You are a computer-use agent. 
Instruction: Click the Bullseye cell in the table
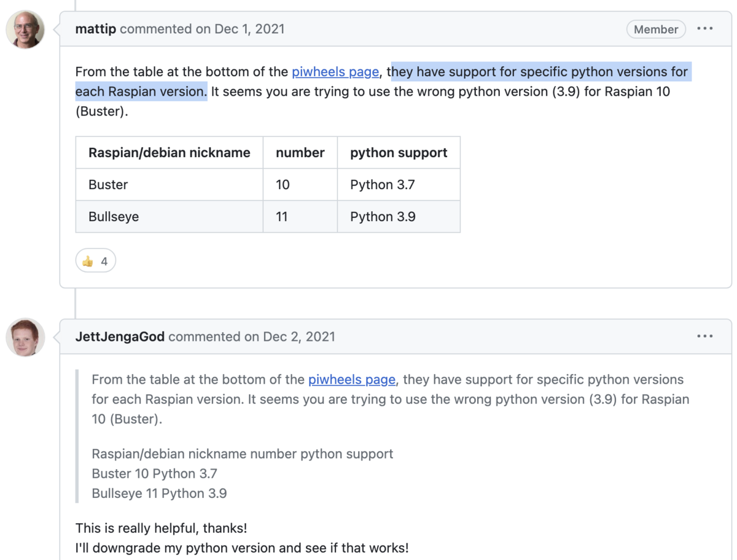pos(114,217)
